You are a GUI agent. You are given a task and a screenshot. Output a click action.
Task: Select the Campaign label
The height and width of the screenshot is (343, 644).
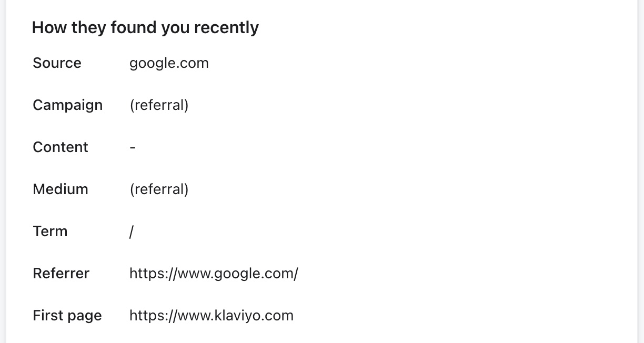[x=67, y=105]
